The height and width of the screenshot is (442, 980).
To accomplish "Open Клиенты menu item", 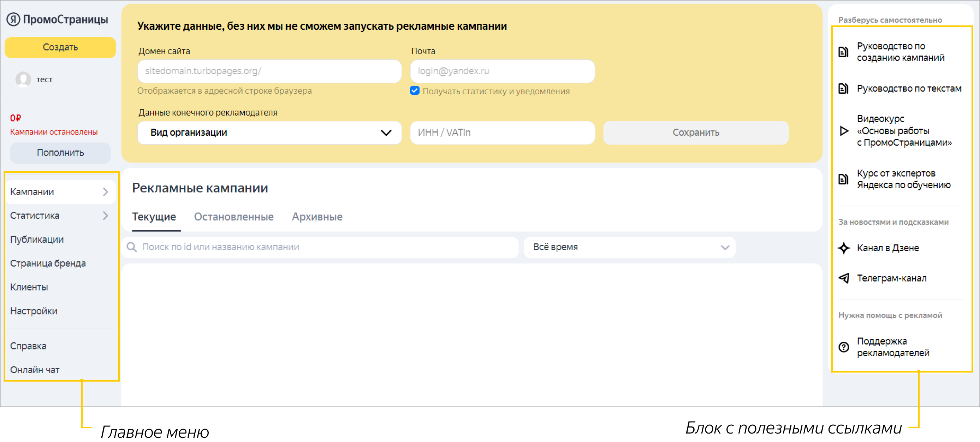I will click(29, 288).
